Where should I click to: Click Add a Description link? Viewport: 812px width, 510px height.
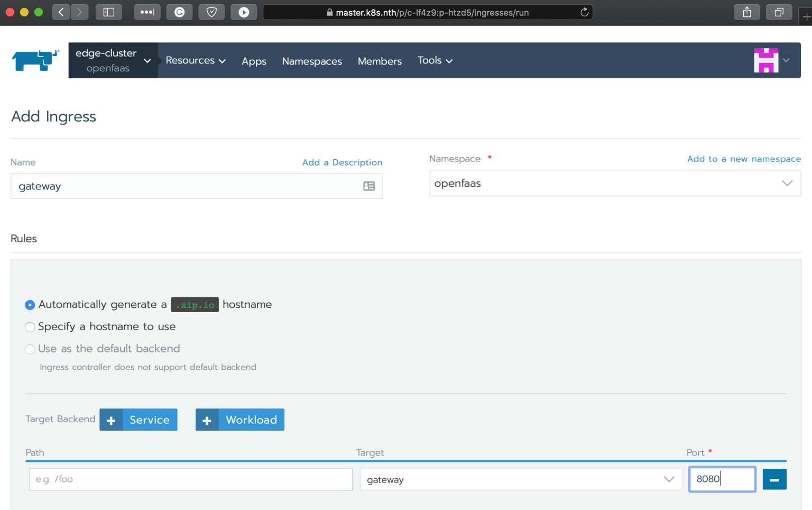point(342,162)
